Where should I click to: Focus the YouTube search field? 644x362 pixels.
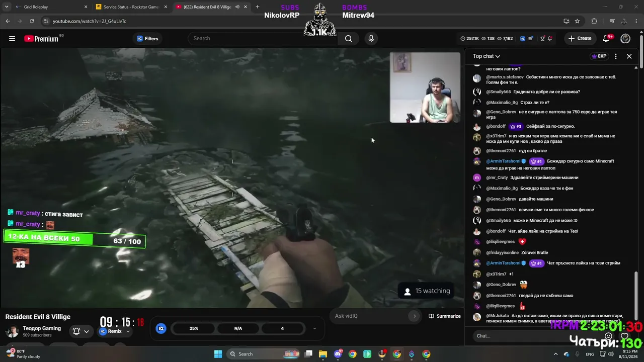[x=263, y=38]
